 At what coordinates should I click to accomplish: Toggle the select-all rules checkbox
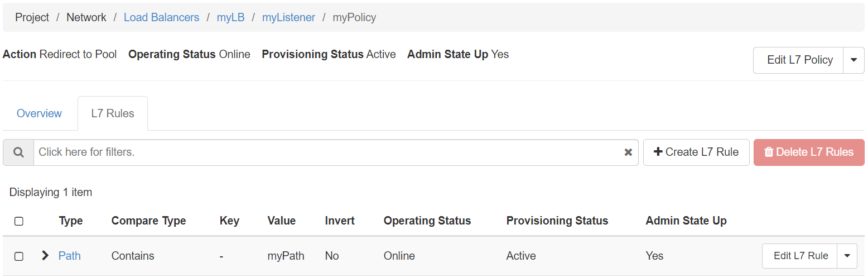(x=19, y=221)
